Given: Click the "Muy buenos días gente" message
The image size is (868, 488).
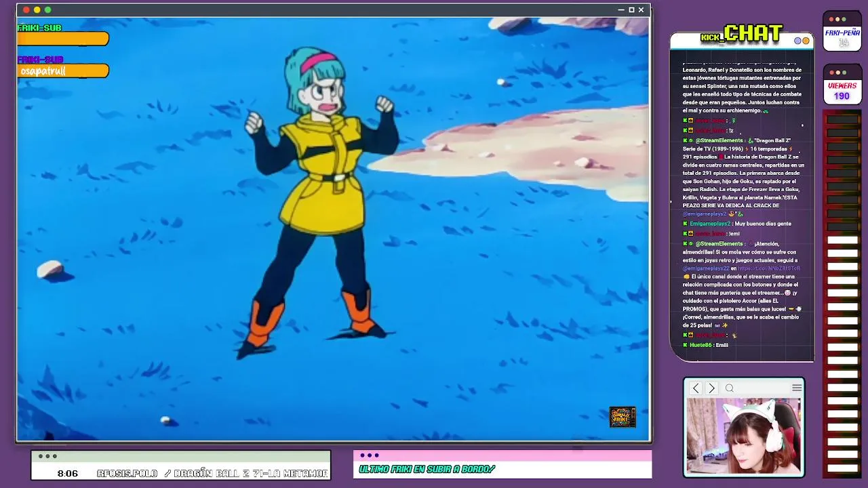Looking at the screenshot, I should pos(763,224).
